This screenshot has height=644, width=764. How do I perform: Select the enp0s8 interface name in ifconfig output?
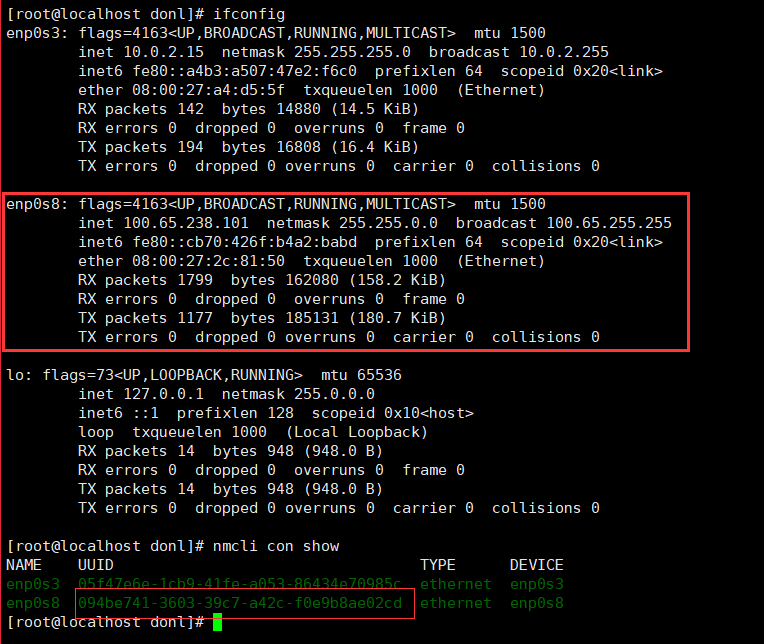[x=33, y=204]
